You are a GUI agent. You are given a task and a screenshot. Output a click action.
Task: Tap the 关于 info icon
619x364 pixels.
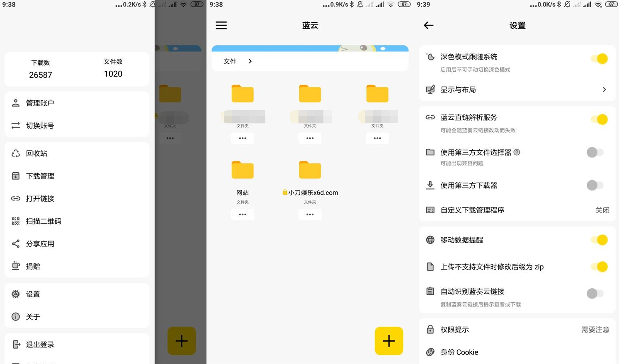pyautogui.click(x=16, y=317)
